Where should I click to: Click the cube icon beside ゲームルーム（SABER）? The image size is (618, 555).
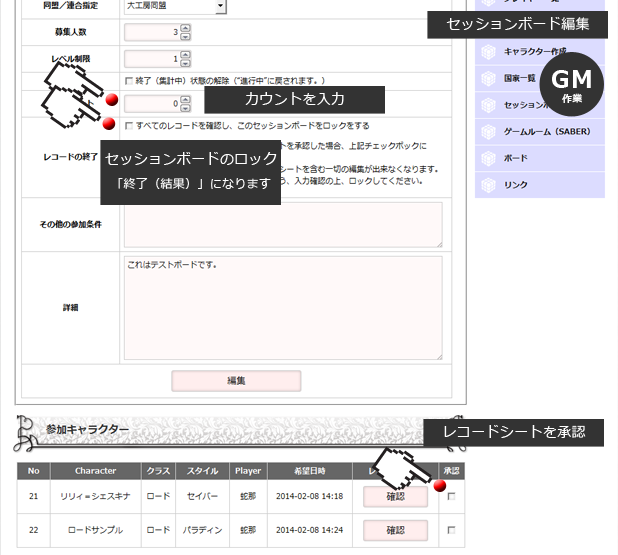(x=488, y=132)
